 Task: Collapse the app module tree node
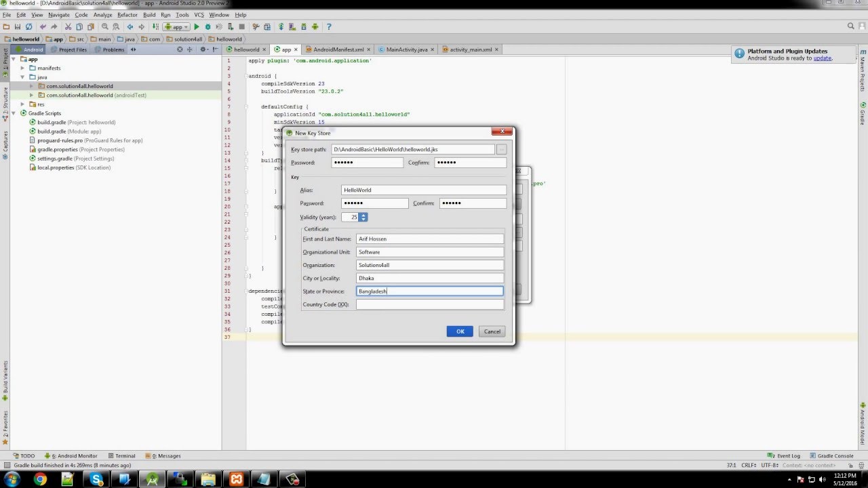(x=15, y=59)
